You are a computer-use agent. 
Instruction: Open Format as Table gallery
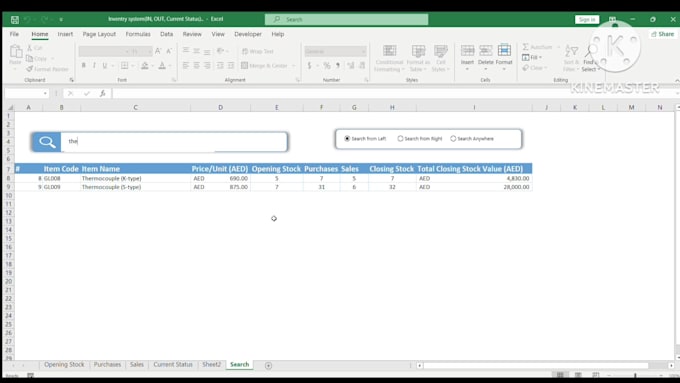point(418,58)
